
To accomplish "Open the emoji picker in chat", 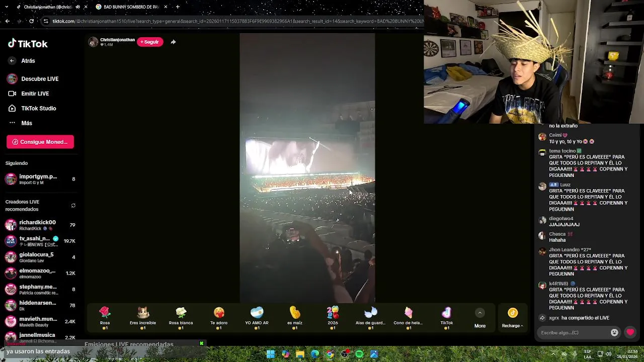I will click(614, 332).
